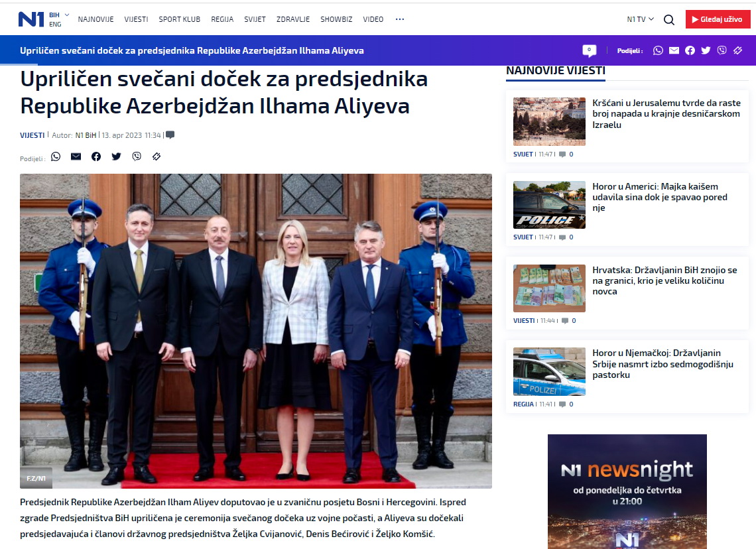Open Jerusalem Christians attacks news headline

click(666, 113)
